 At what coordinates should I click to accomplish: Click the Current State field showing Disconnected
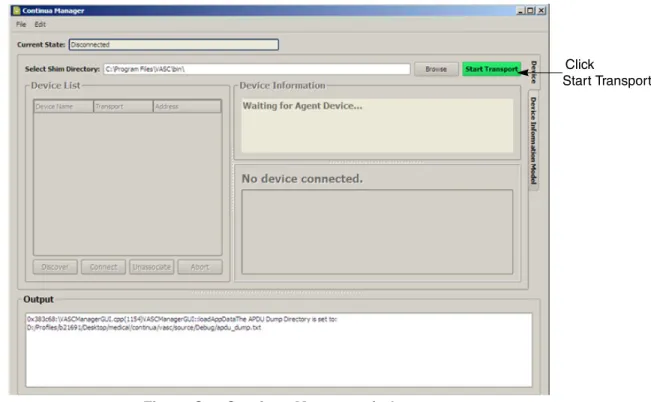pos(174,44)
